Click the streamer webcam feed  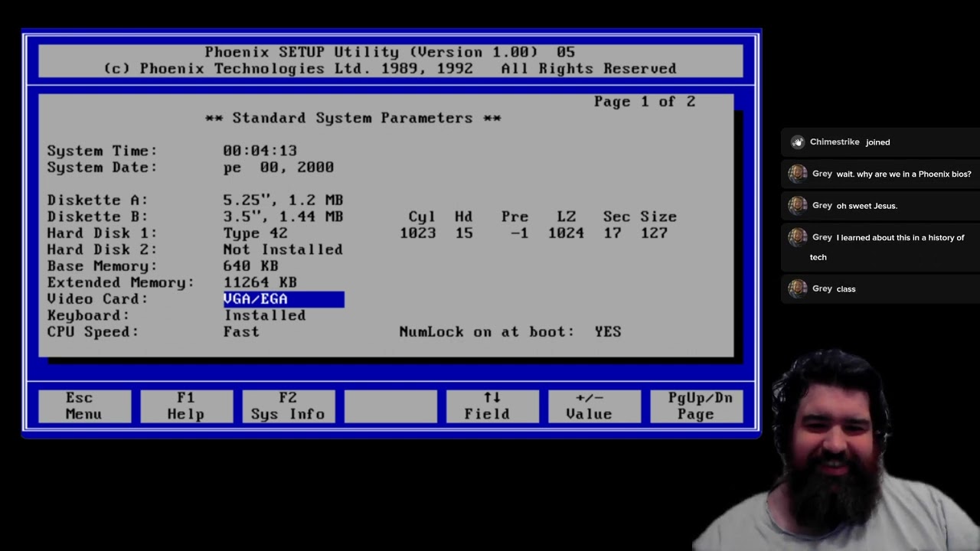(x=835, y=452)
